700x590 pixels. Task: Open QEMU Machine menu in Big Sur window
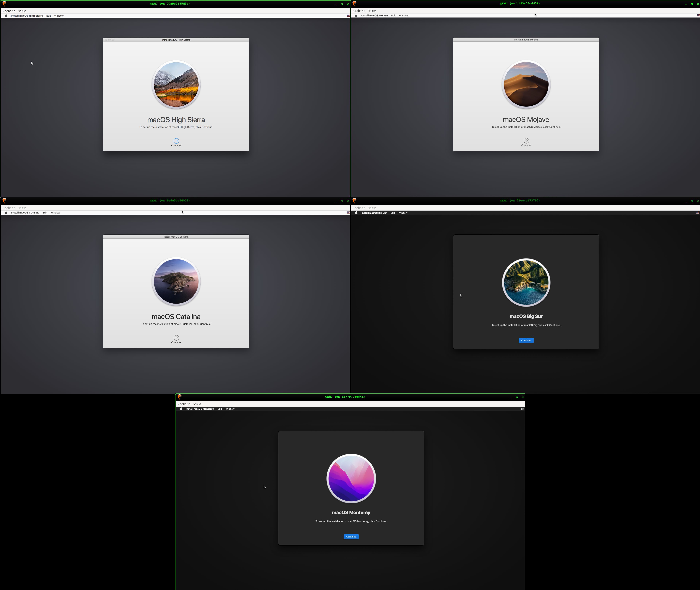[359, 208]
